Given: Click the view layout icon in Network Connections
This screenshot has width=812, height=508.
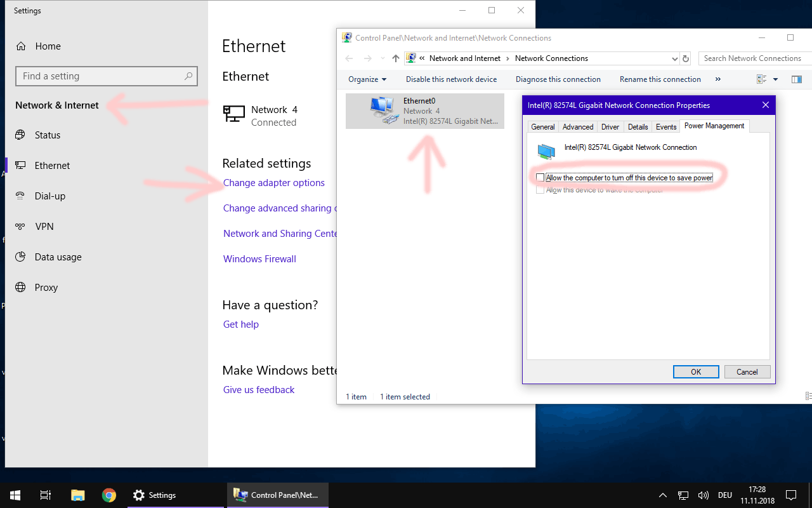Looking at the screenshot, I should [x=761, y=79].
